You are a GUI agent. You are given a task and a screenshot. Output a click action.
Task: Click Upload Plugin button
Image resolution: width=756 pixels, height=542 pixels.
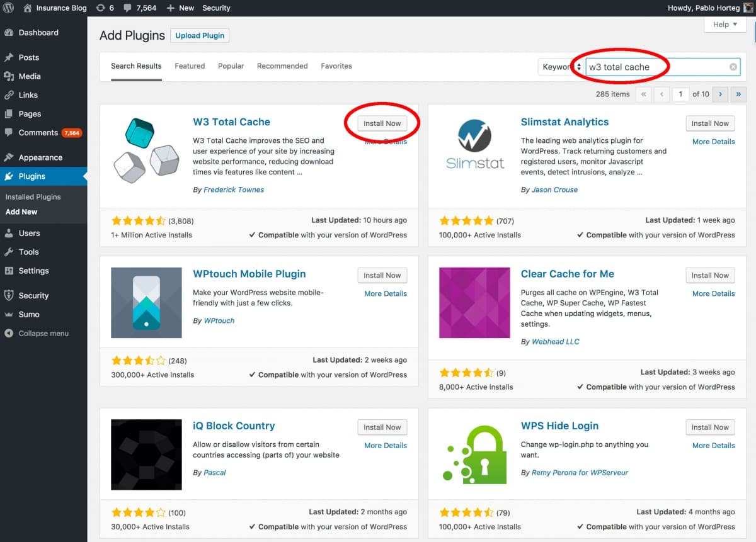pyautogui.click(x=200, y=35)
